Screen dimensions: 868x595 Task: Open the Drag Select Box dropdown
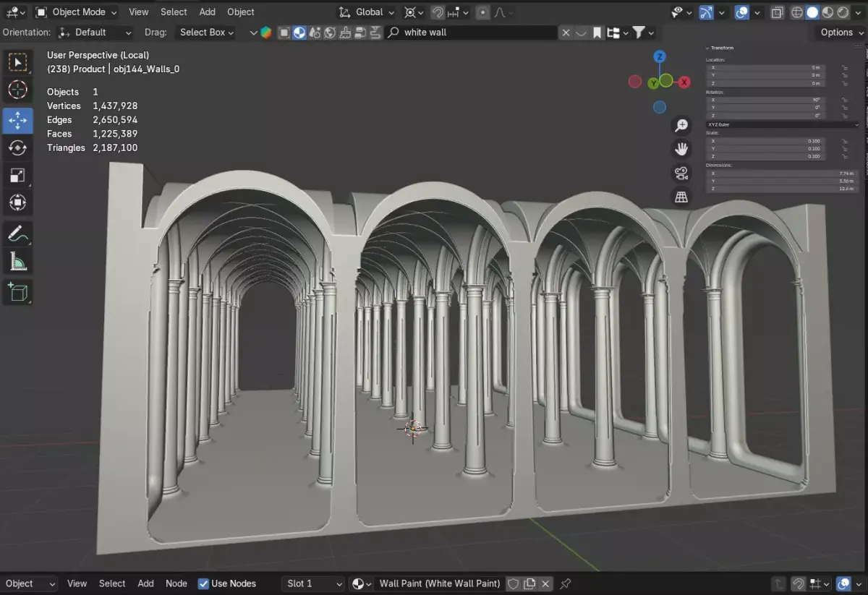point(206,33)
